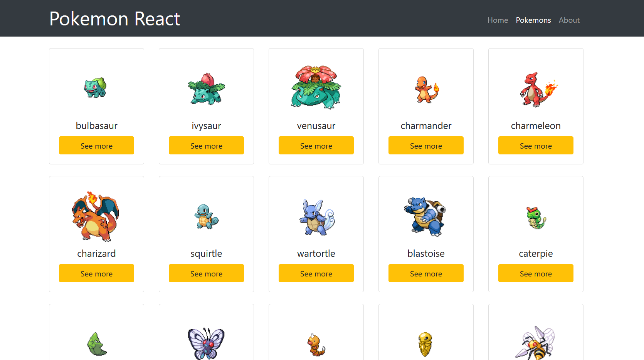Screen dimensions: 644x360
Task: Click the venusaur name text
Action: click(x=316, y=126)
